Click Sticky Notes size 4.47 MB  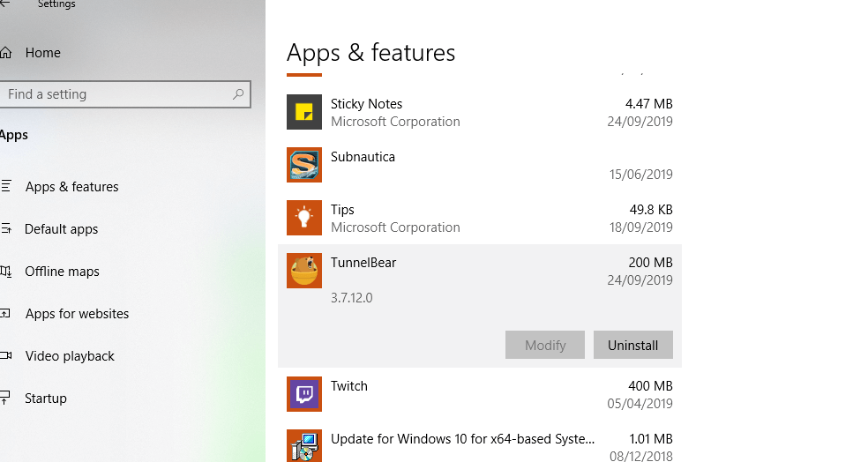coord(648,104)
